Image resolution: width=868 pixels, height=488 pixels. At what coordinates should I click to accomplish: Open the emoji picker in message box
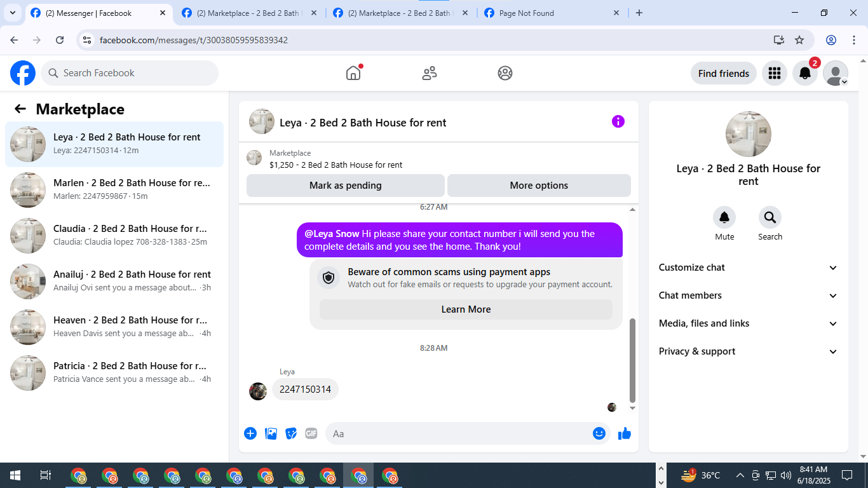[x=599, y=433]
